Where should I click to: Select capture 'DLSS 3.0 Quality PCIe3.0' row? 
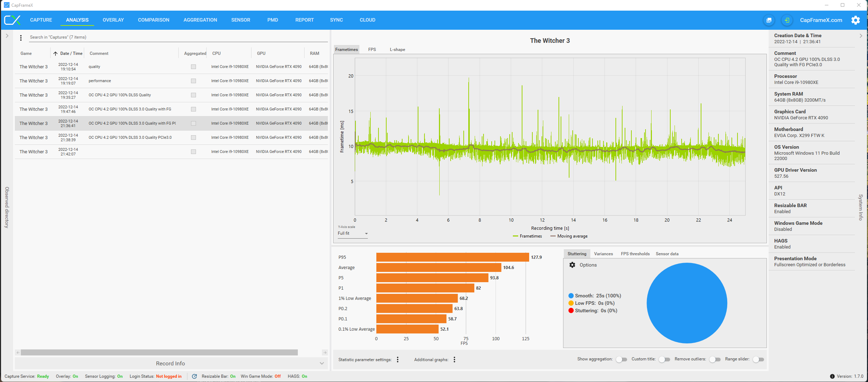pyautogui.click(x=171, y=137)
